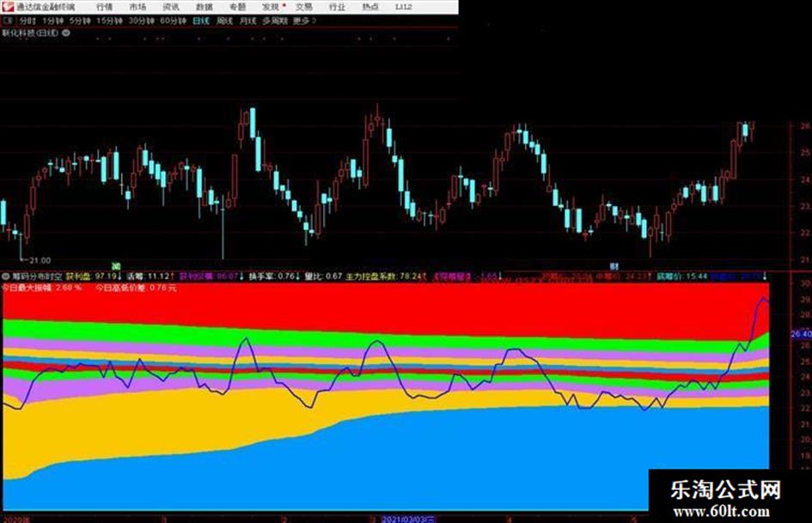Click the round icon before 筹码分布时空 indicator
812x523 pixels.
pyautogui.click(x=6, y=277)
